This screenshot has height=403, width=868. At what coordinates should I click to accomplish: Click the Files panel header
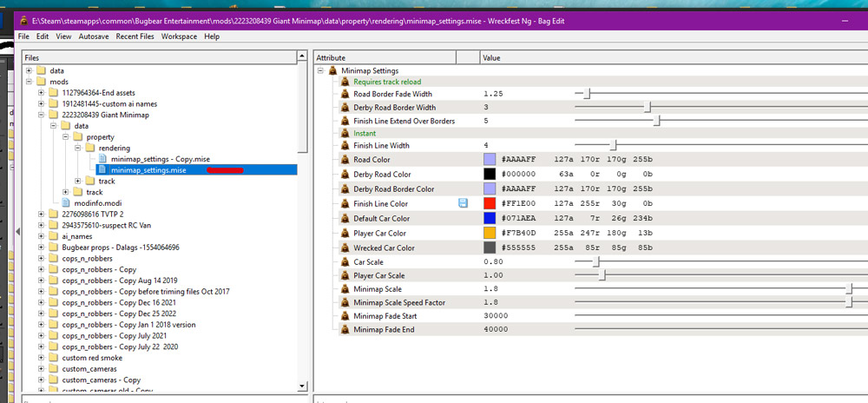coord(160,57)
